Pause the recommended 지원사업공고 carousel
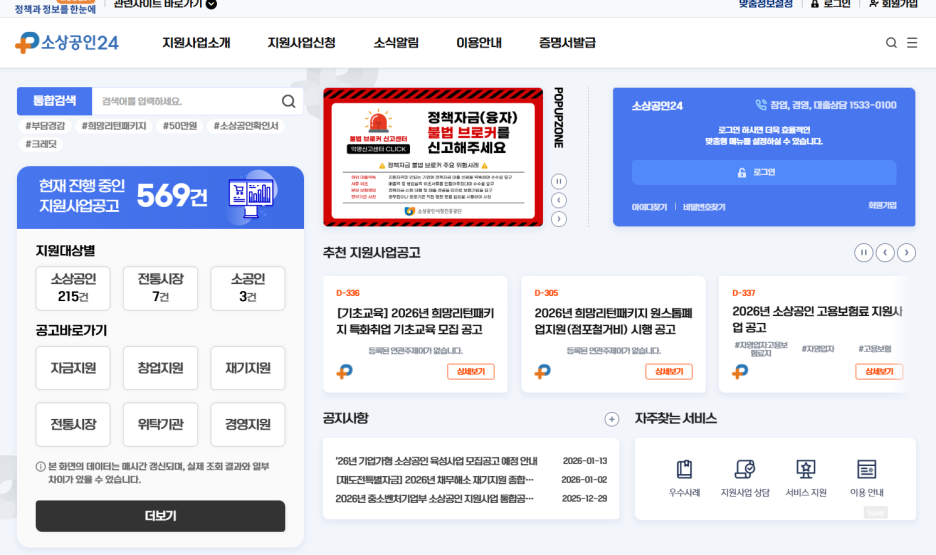 (x=863, y=253)
